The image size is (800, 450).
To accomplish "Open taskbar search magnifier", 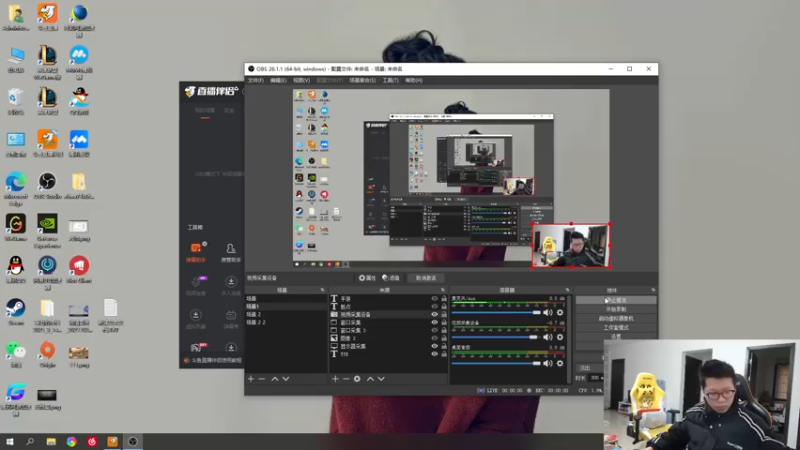I will pos(30,441).
